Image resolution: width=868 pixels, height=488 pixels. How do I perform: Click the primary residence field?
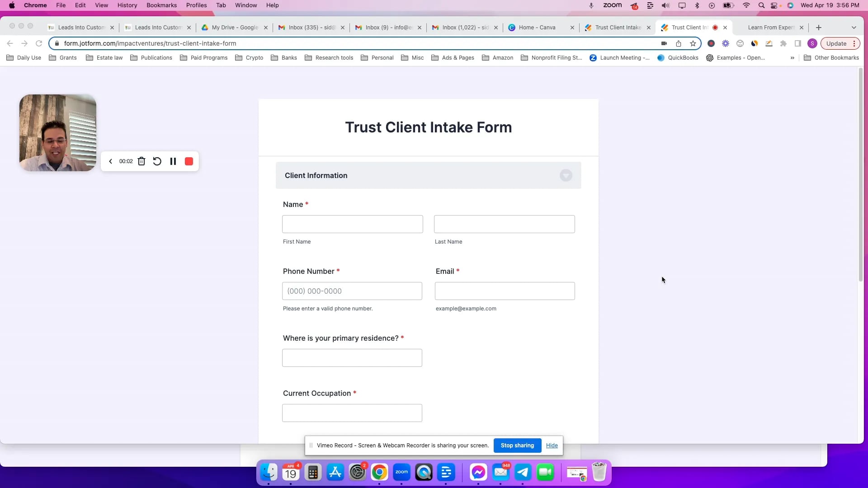[352, 358]
